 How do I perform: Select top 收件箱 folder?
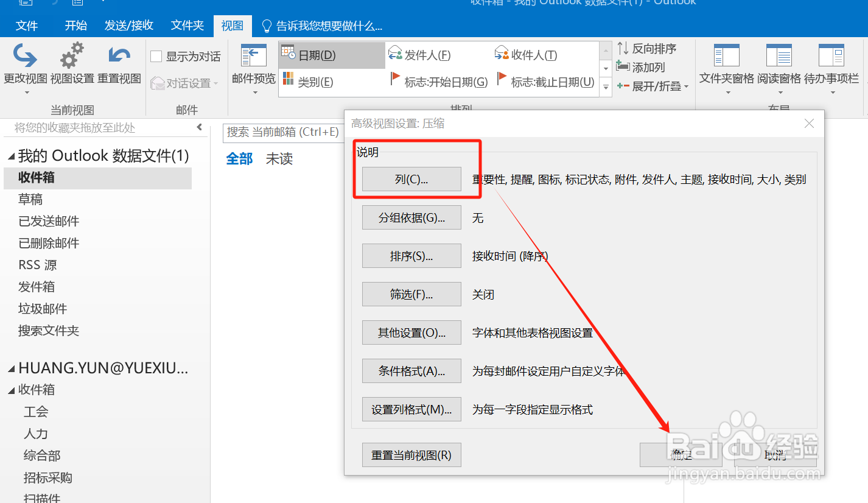tap(97, 178)
